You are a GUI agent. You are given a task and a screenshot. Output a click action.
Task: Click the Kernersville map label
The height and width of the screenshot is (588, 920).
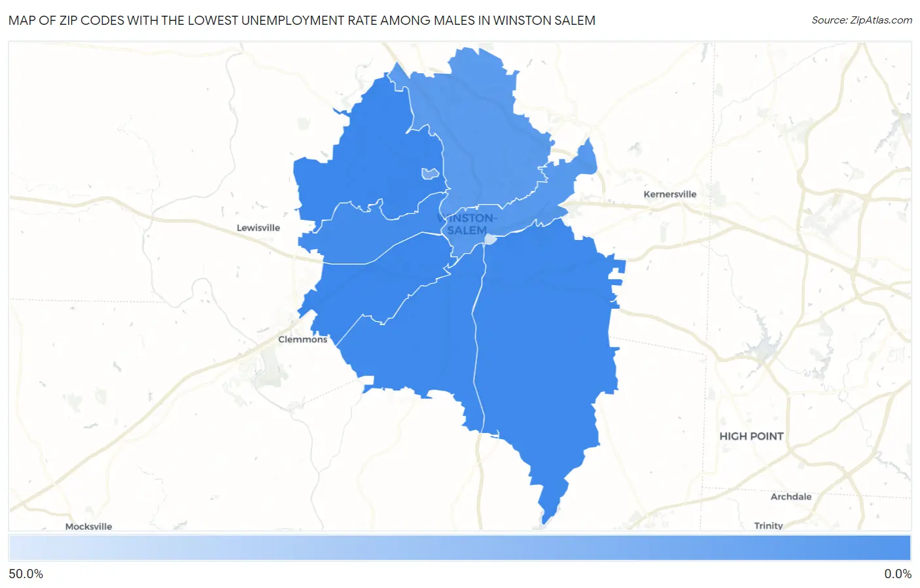tap(669, 194)
